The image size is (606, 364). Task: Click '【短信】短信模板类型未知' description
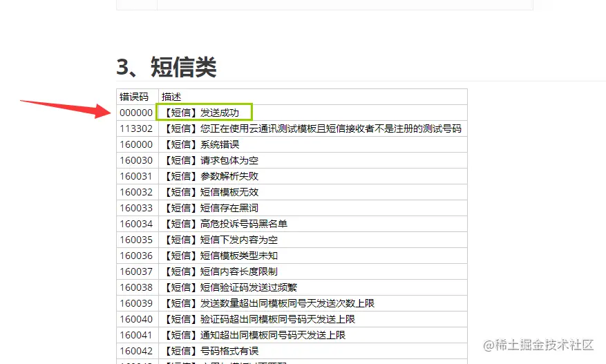tap(220, 256)
